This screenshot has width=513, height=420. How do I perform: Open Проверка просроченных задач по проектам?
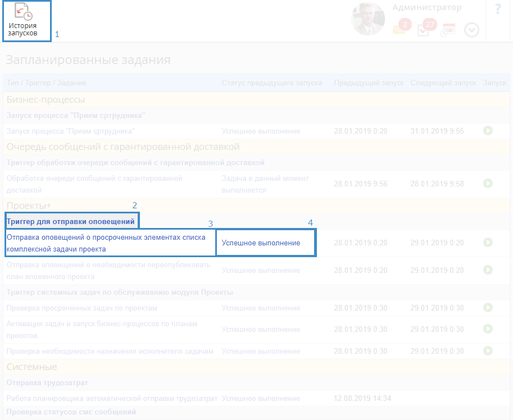[x=82, y=308]
